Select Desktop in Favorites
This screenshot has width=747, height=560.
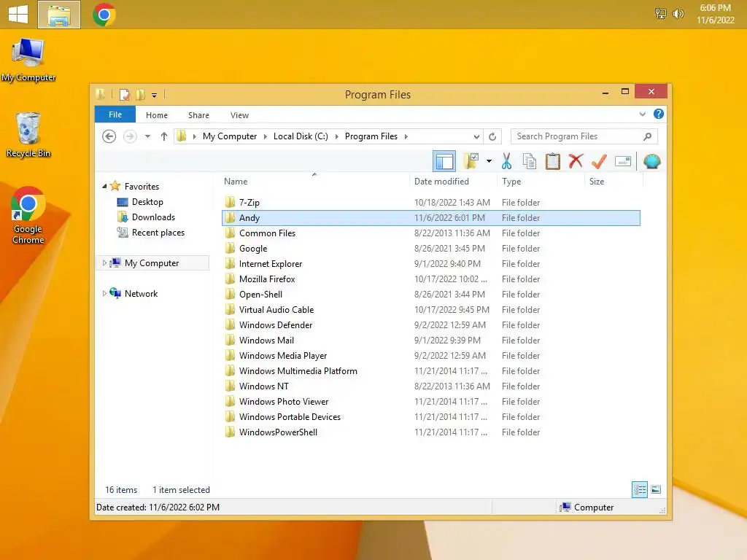(147, 202)
